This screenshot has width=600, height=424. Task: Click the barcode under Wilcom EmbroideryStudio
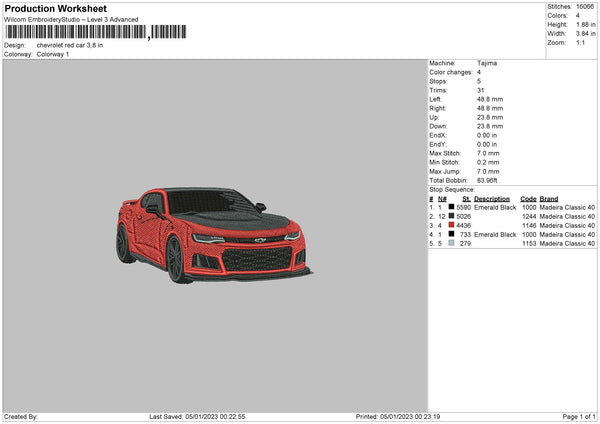click(x=95, y=32)
